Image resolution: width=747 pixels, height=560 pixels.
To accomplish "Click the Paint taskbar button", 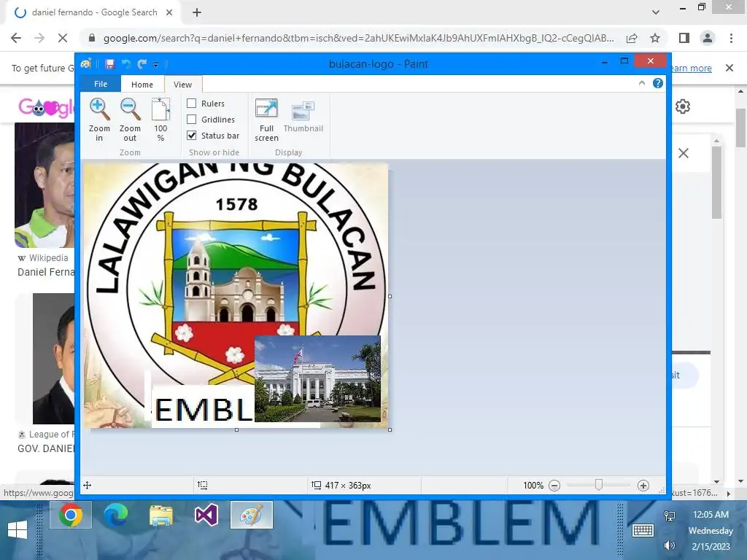I will [252, 515].
